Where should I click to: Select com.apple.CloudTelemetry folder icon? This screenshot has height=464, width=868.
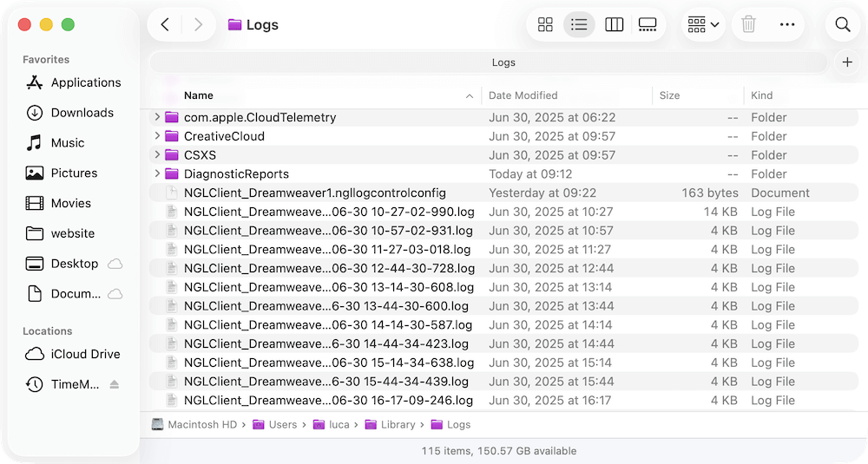(x=172, y=117)
